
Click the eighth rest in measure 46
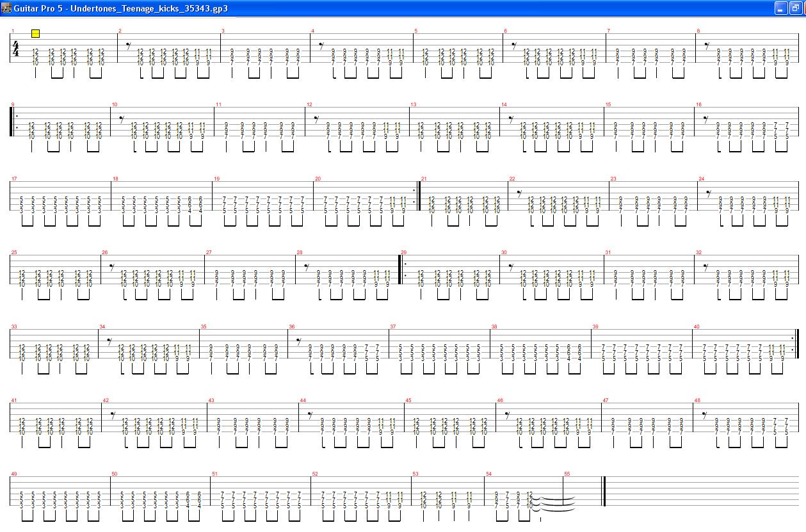click(x=507, y=414)
